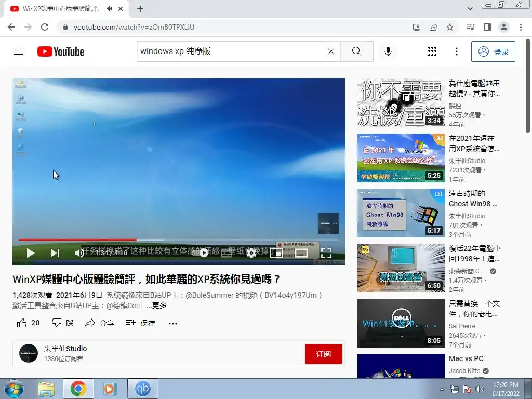Image resolution: width=532 pixels, height=399 pixels.
Task: Switch to theater mode
Action: (301, 253)
